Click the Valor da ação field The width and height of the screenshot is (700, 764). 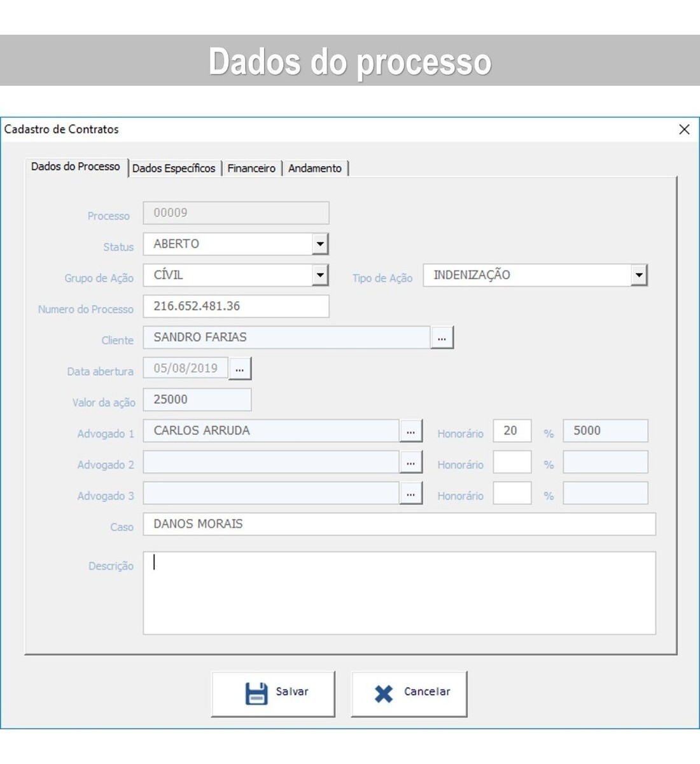pyautogui.click(x=197, y=400)
